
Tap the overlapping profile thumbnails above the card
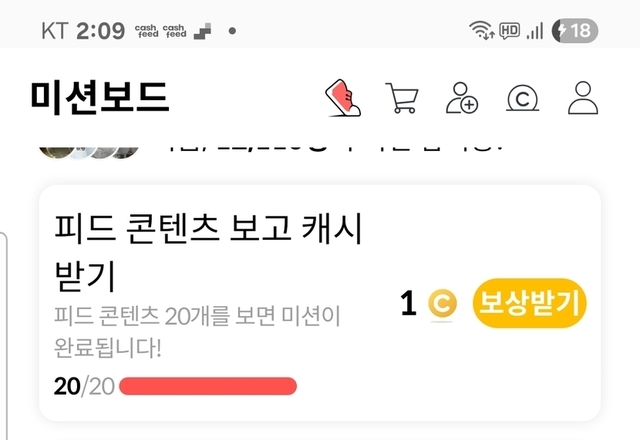89,153
